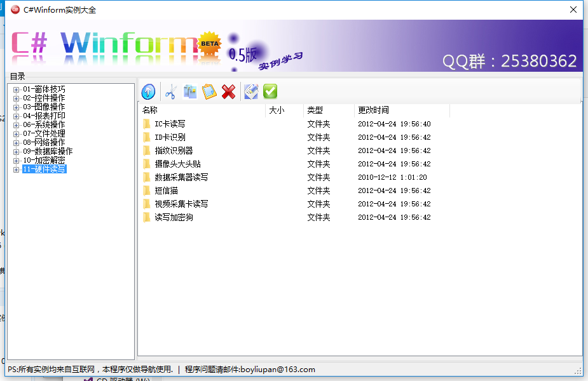Sort by the 更改时间 column header
This screenshot has height=381, width=588.
(x=402, y=110)
